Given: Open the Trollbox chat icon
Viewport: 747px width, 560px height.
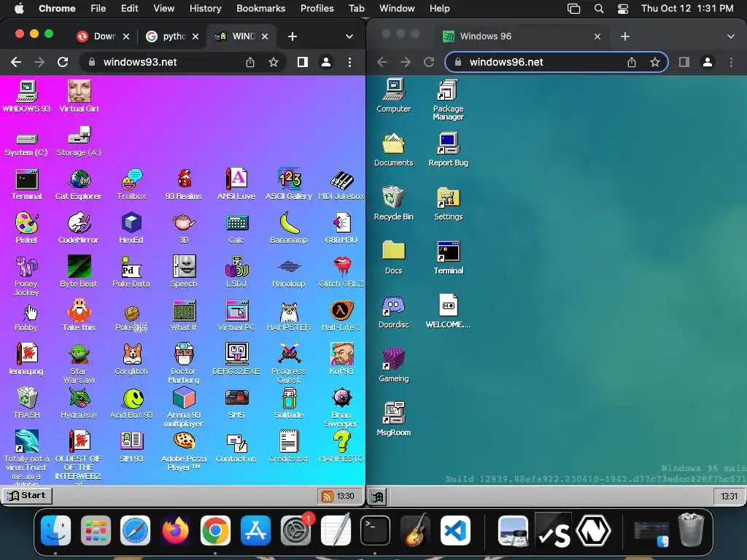Looking at the screenshot, I should pyautogui.click(x=131, y=184).
